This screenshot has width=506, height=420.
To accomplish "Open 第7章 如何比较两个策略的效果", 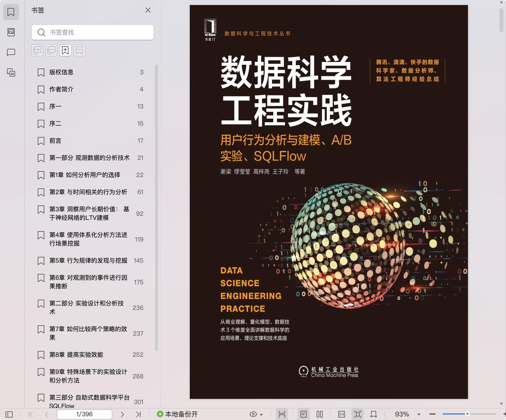I will [x=91, y=333].
